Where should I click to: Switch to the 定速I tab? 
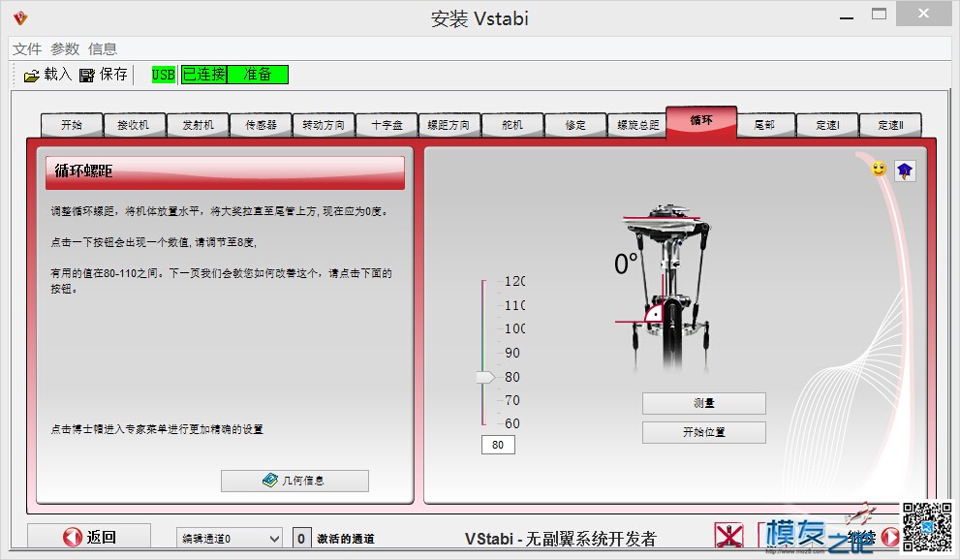click(827, 125)
